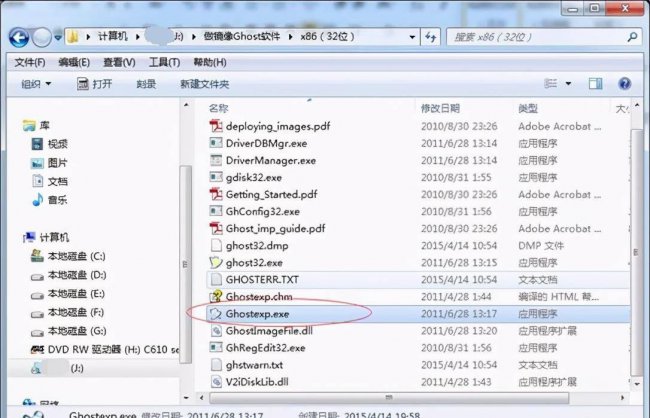Open the 图片 library

[49, 163]
